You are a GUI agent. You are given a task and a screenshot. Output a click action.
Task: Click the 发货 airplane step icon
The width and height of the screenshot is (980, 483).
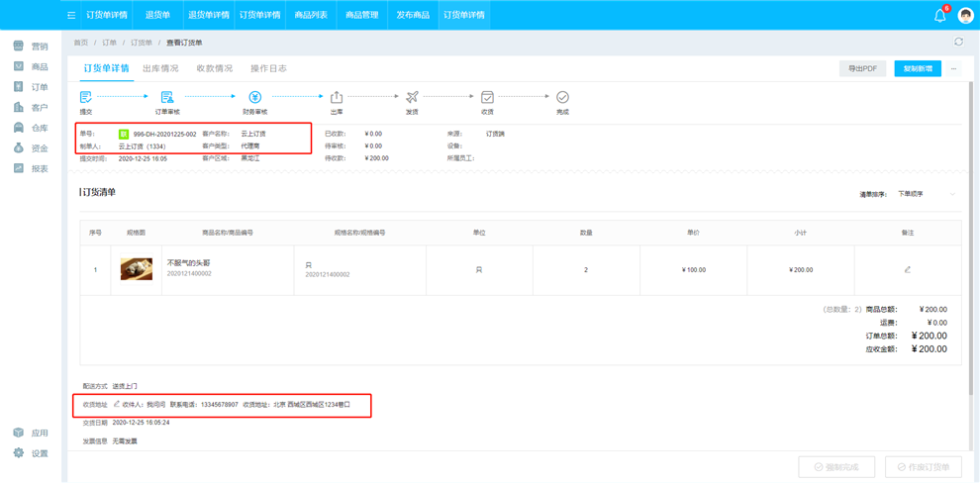(412, 97)
